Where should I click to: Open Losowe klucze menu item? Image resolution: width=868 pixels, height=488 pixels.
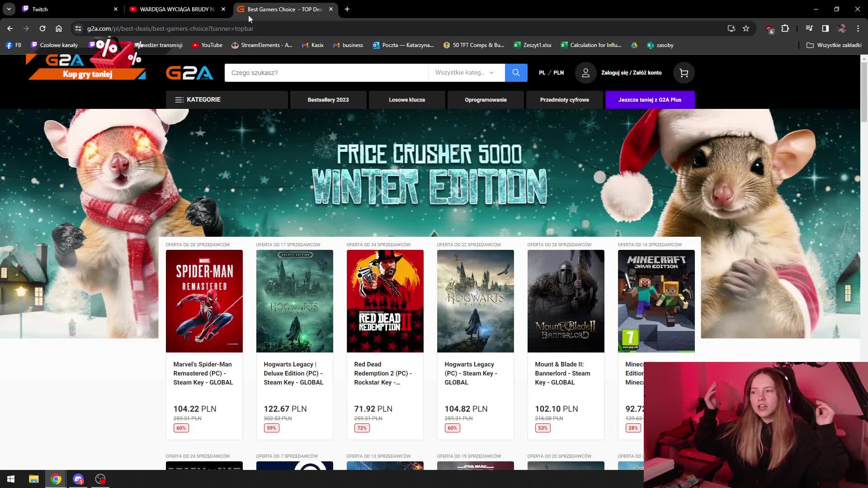click(407, 100)
